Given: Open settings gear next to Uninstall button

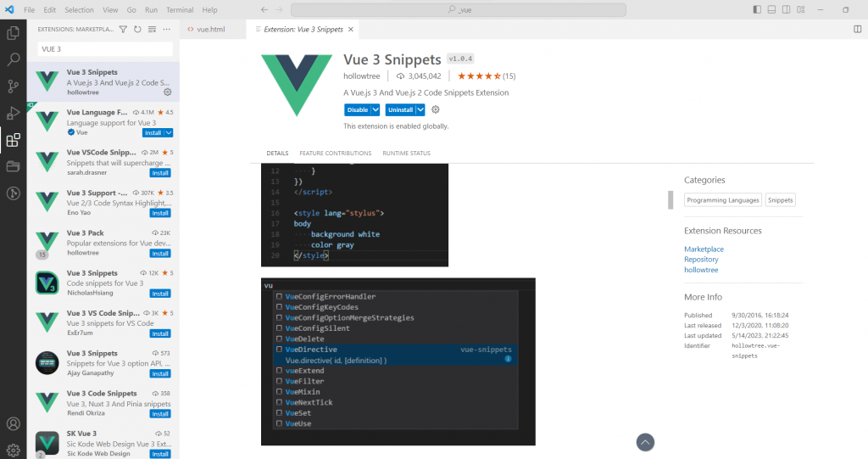Looking at the screenshot, I should [436, 109].
